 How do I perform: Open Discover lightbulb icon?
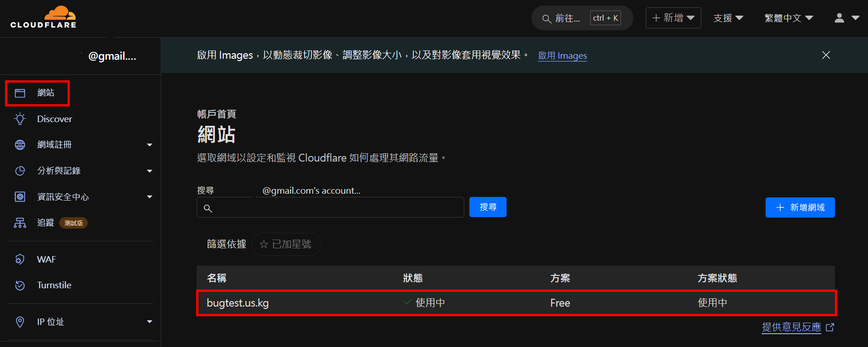[20, 119]
